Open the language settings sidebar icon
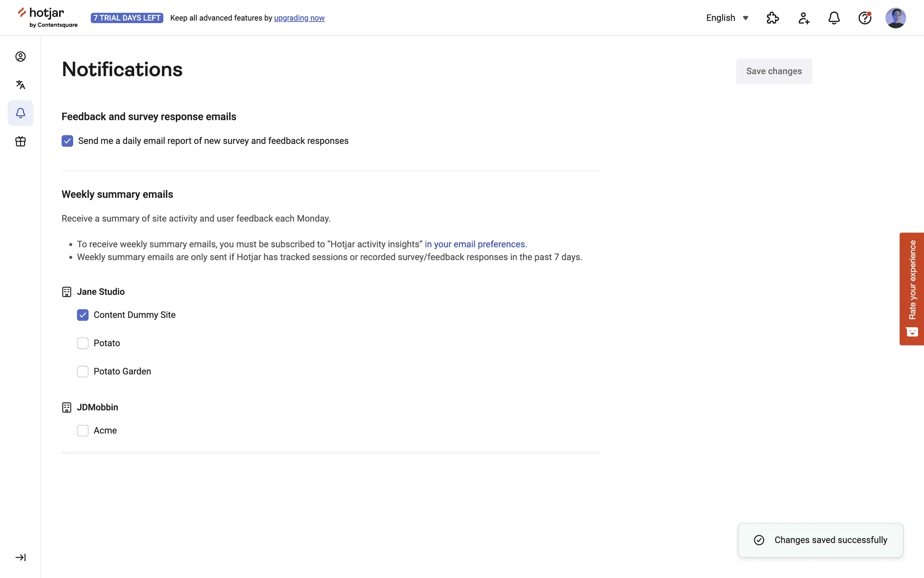The width and height of the screenshot is (924, 578). (20, 85)
